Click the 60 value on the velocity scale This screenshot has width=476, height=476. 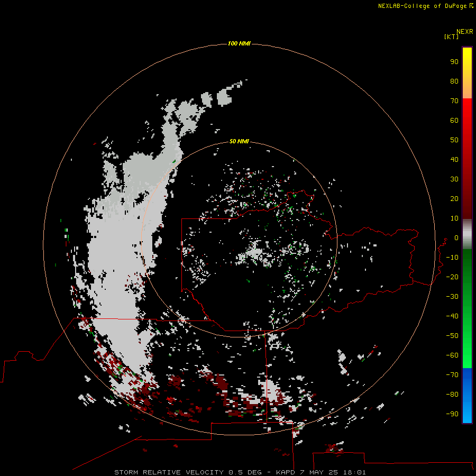[x=454, y=121]
